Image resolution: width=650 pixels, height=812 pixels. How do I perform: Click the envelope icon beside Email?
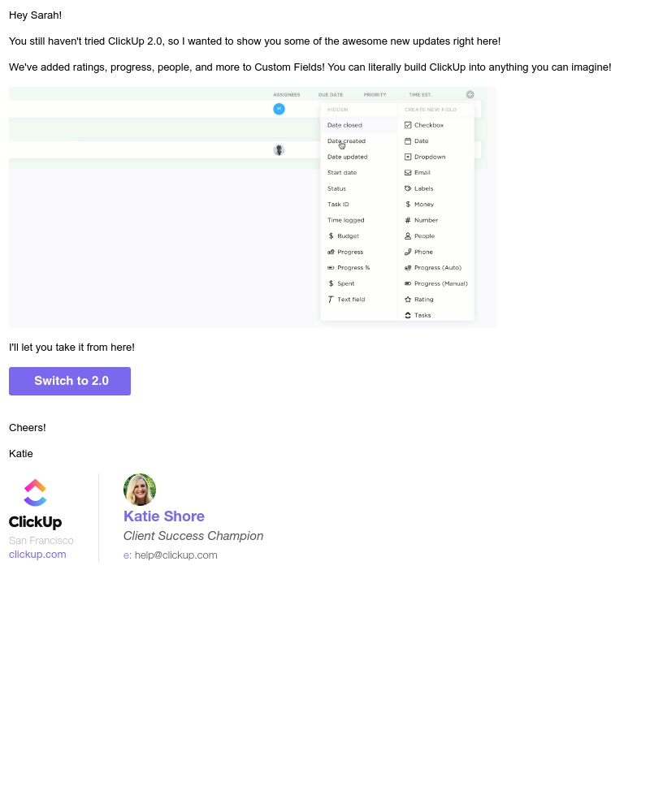pyautogui.click(x=408, y=173)
